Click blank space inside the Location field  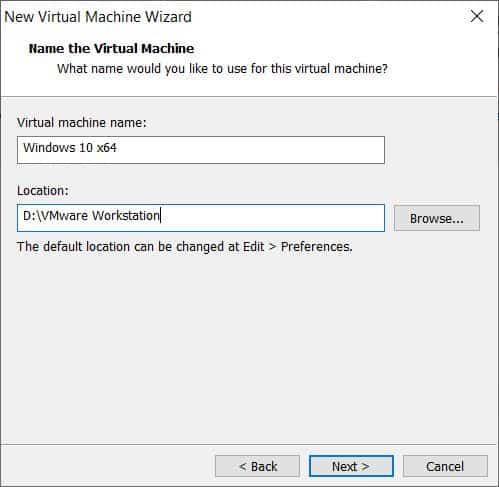tap(272, 218)
